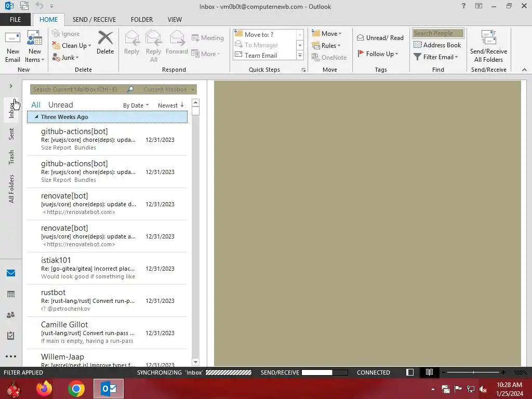Undo using quick access toolbar
Viewport: 532px width, 399px height.
point(39,6)
